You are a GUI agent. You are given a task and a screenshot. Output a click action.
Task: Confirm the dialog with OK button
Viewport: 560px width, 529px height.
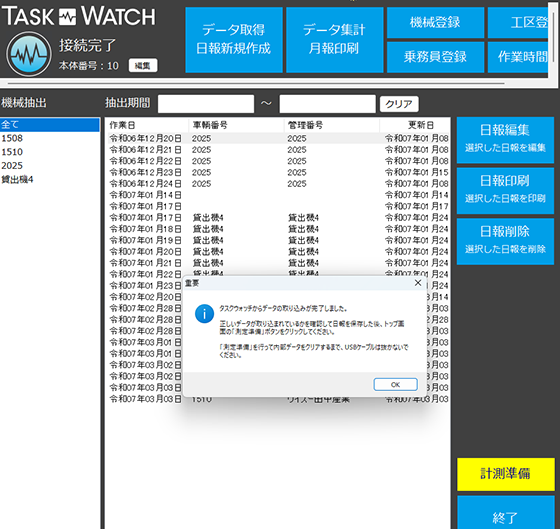click(x=395, y=384)
